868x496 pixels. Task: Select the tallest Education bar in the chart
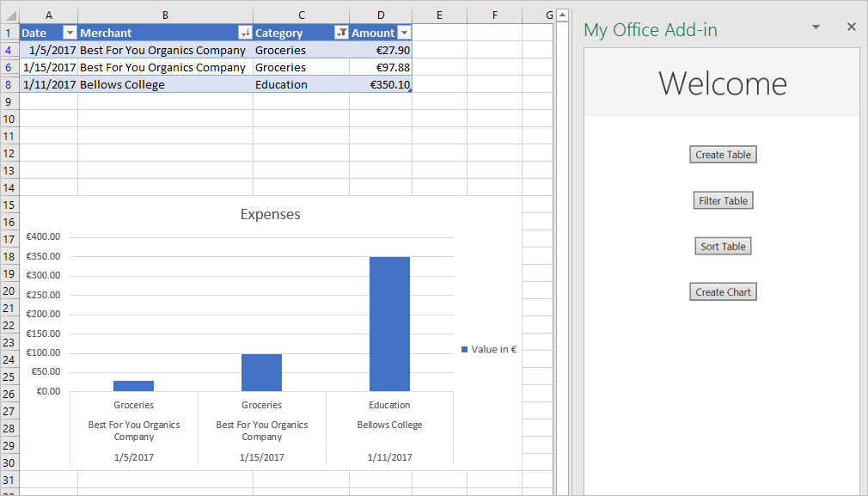389,322
